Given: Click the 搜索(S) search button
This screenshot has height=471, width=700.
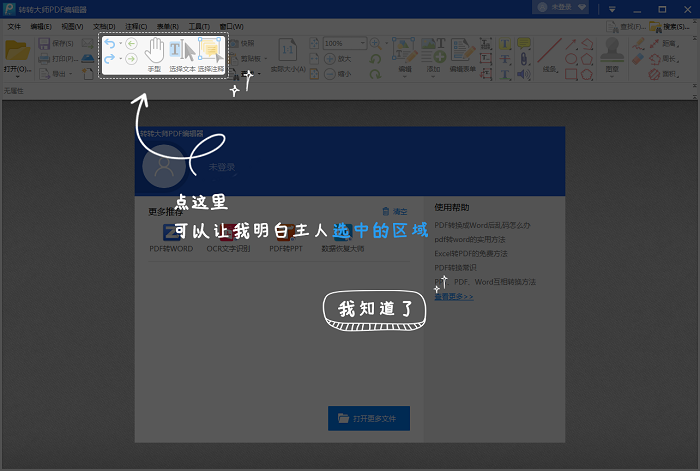Looking at the screenshot, I should (x=670, y=27).
